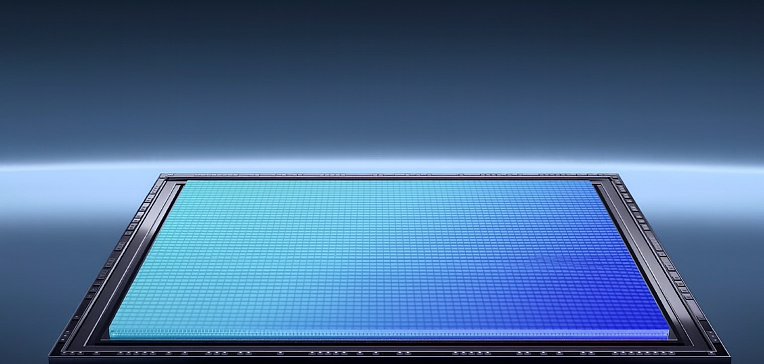
Task: Click the dark gradient background above the sensor
Action: (x=382, y=73)
